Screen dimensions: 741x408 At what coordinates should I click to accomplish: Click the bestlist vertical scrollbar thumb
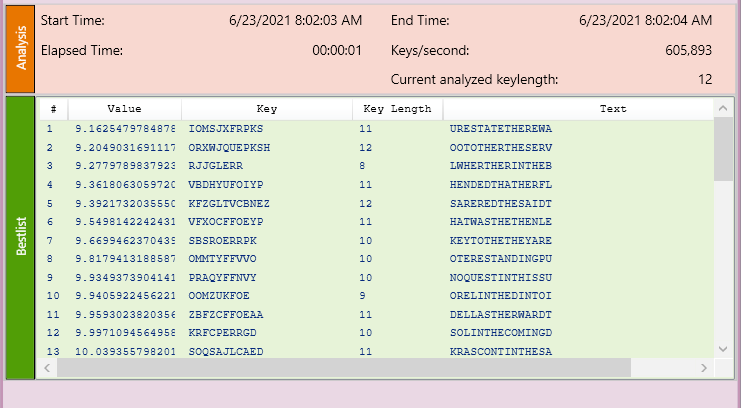[x=724, y=148]
